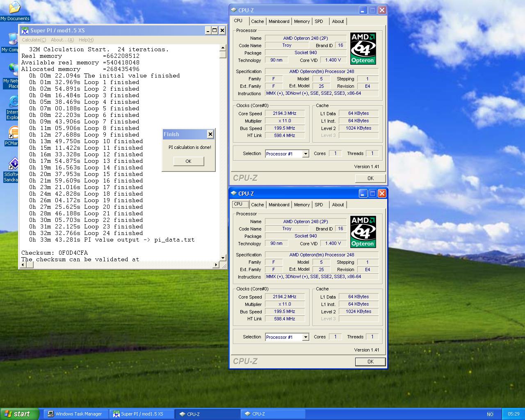This screenshot has height=420, width=525.
Task: Click Core VID 1.400 V in lower CPU-Z
Action: click(333, 244)
